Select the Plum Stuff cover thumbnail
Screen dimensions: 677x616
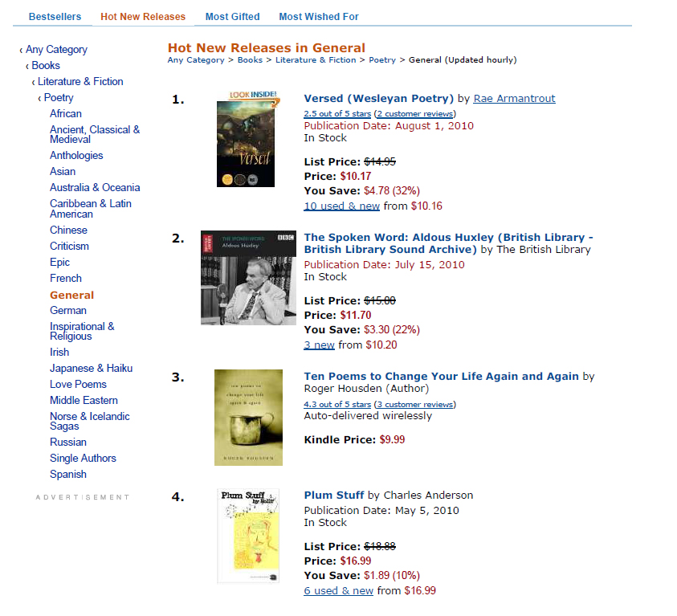(248, 536)
